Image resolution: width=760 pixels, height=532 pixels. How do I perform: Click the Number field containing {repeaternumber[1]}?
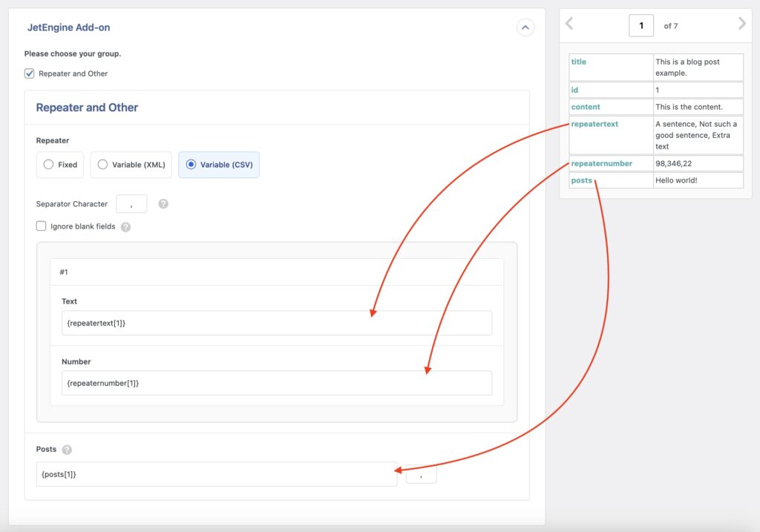tap(276, 383)
